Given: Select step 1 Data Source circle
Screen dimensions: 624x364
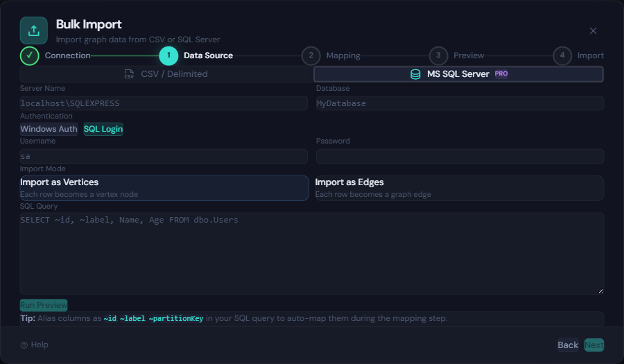Looking at the screenshot, I should coord(168,55).
